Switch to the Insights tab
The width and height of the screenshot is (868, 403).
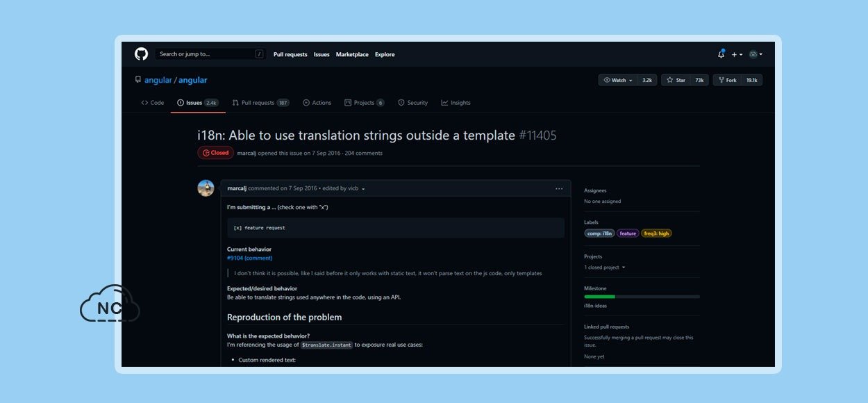pos(456,103)
